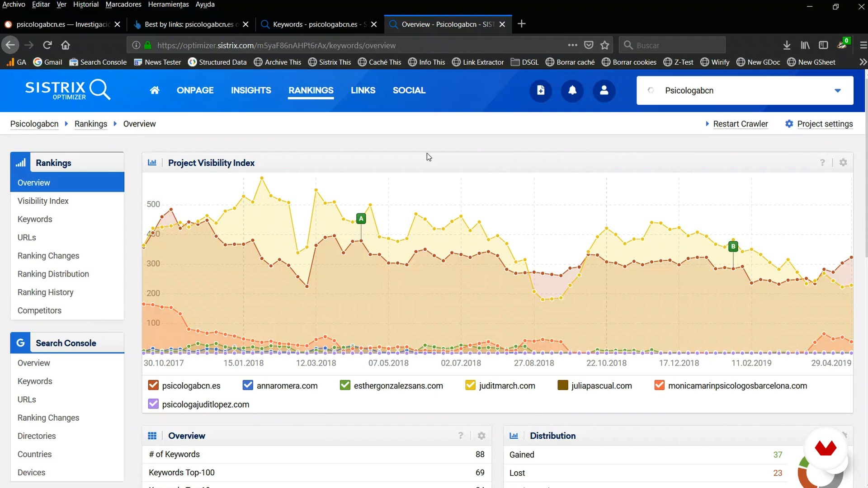
Task: Open Overview panel help question mark
Action: [x=461, y=436]
